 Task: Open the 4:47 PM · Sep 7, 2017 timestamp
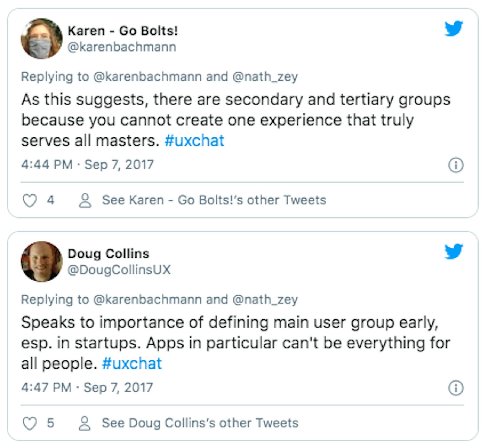point(87,388)
